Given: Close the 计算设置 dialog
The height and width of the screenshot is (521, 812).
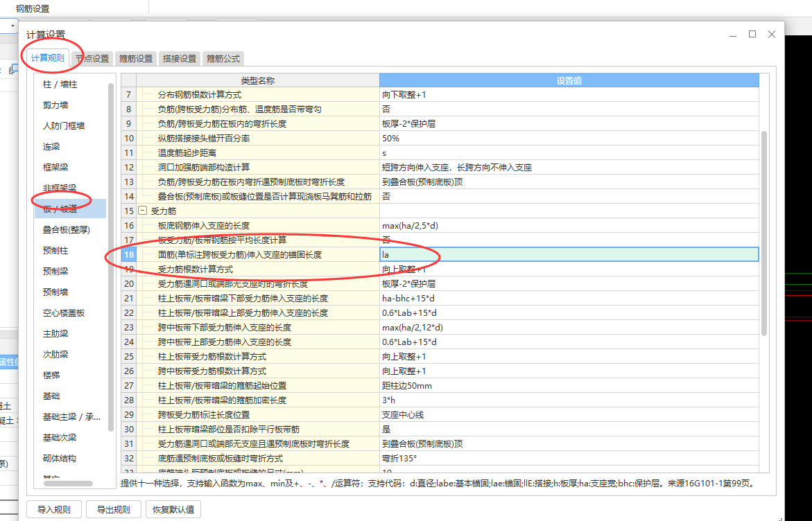Looking at the screenshot, I should pos(772,34).
